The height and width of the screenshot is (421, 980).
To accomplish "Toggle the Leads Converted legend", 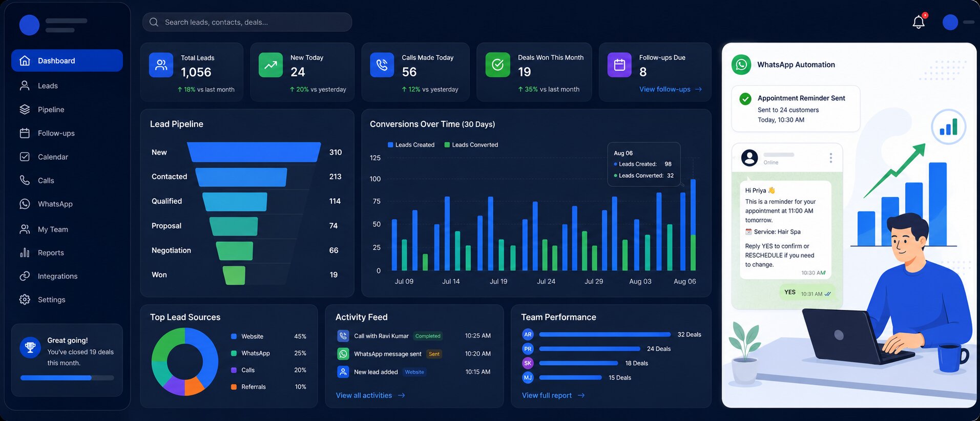I will click(471, 145).
